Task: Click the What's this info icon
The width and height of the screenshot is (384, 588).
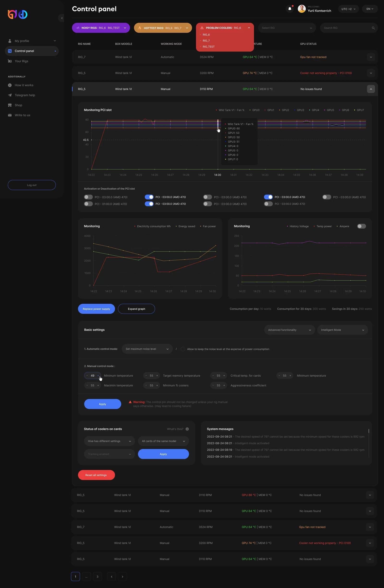Action: [187, 429]
